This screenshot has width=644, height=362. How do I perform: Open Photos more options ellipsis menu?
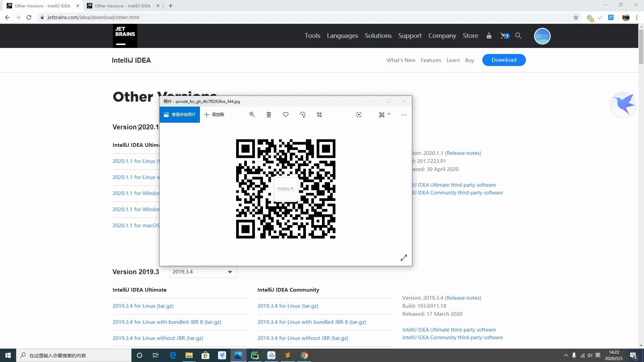point(404,115)
